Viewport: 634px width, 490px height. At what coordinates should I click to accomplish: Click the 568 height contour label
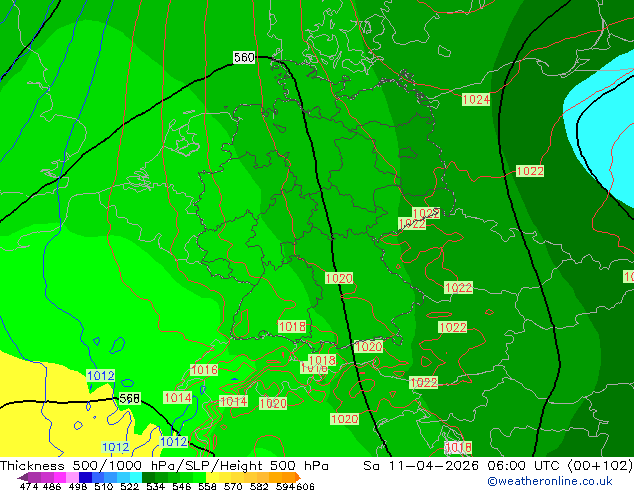pyautogui.click(x=129, y=399)
